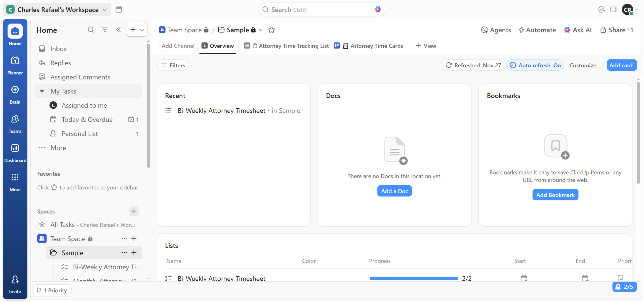This screenshot has width=644, height=302.
Task: Expand the Sample folder breadcrumb chevron
Action: tap(261, 30)
